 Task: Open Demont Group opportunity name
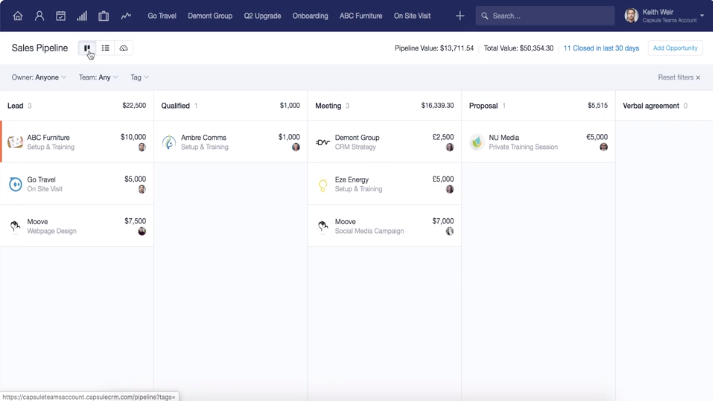(357, 137)
